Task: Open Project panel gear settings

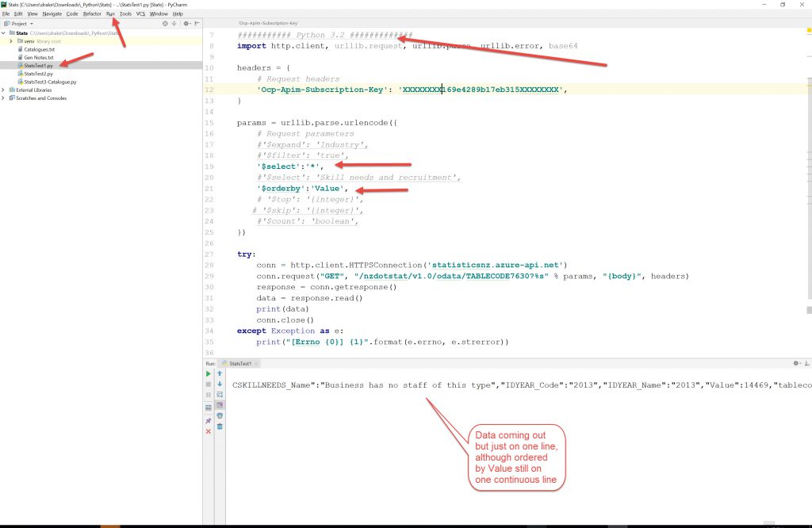Action: tap(186, 24)
